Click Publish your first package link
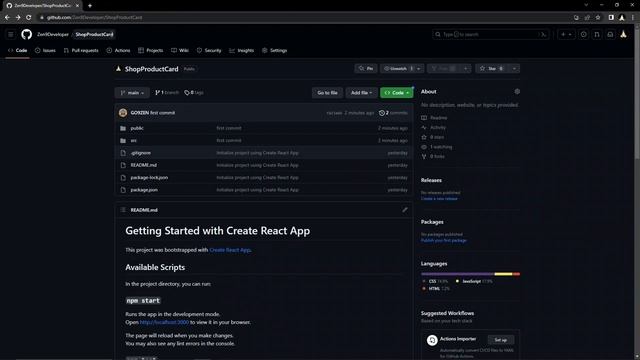Viewport: 640px width, 360px height. [x=444, y=240]
